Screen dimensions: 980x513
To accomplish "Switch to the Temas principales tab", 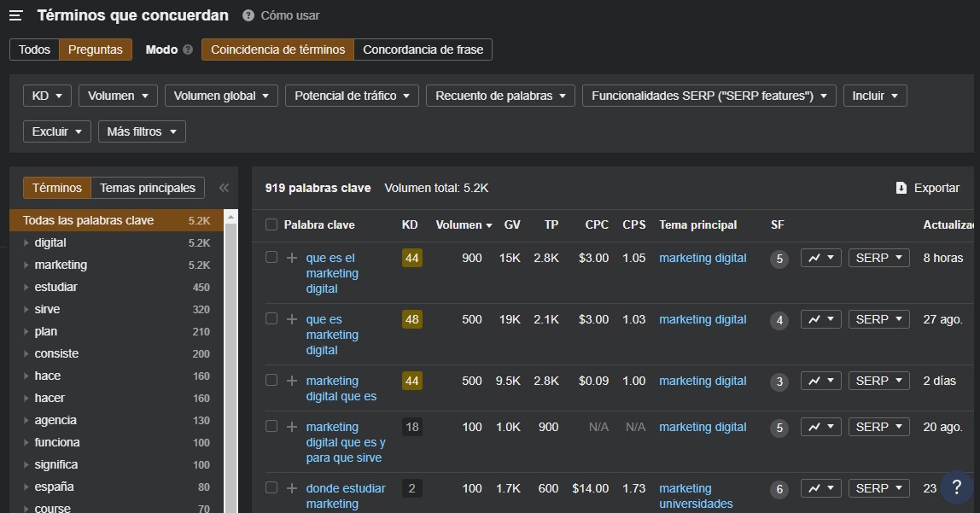I will tap(148, 188).
